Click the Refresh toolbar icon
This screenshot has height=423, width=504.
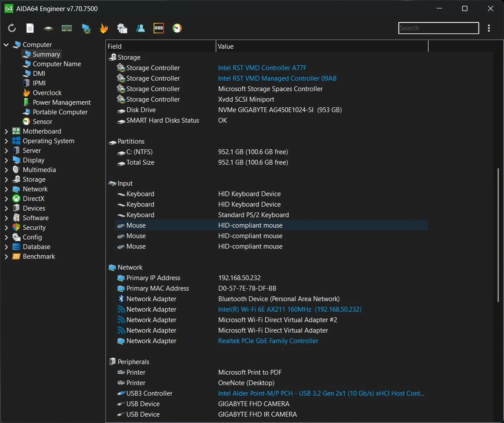click(12, 28)
